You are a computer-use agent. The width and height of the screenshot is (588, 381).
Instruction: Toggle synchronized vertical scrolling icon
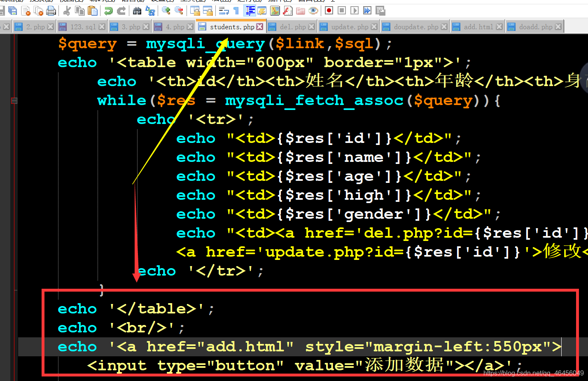pos(195,11)
